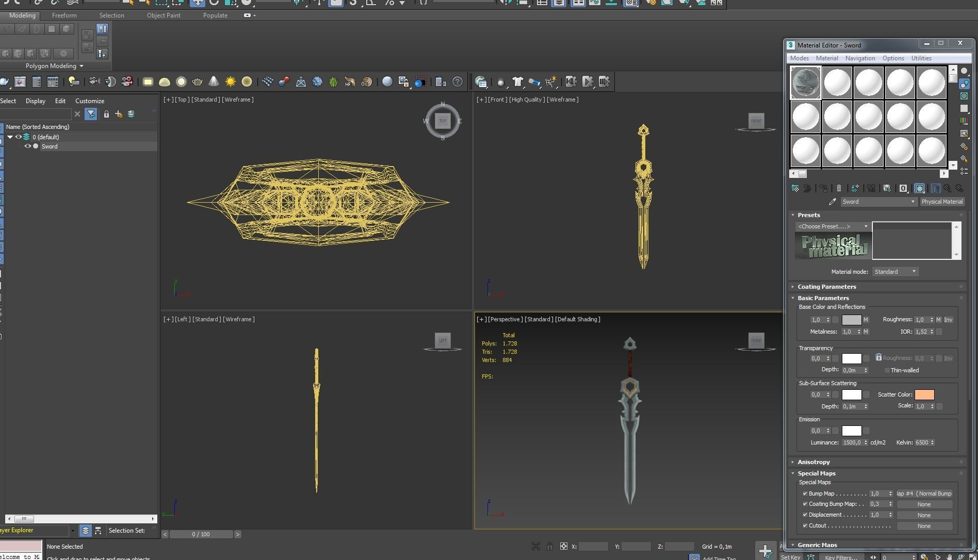Click the Scatter Color orange swatch
This screenshot has height=560, width=978.
(x=924, y=394)
